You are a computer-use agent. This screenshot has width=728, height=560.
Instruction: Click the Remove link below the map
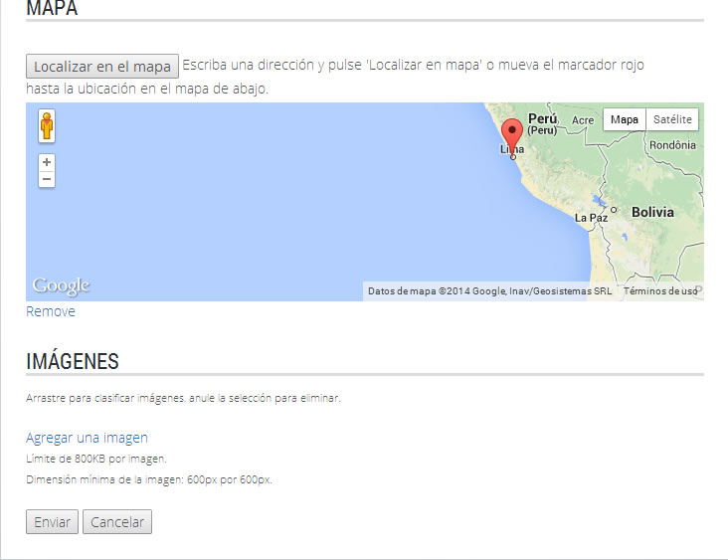point(51,311)
